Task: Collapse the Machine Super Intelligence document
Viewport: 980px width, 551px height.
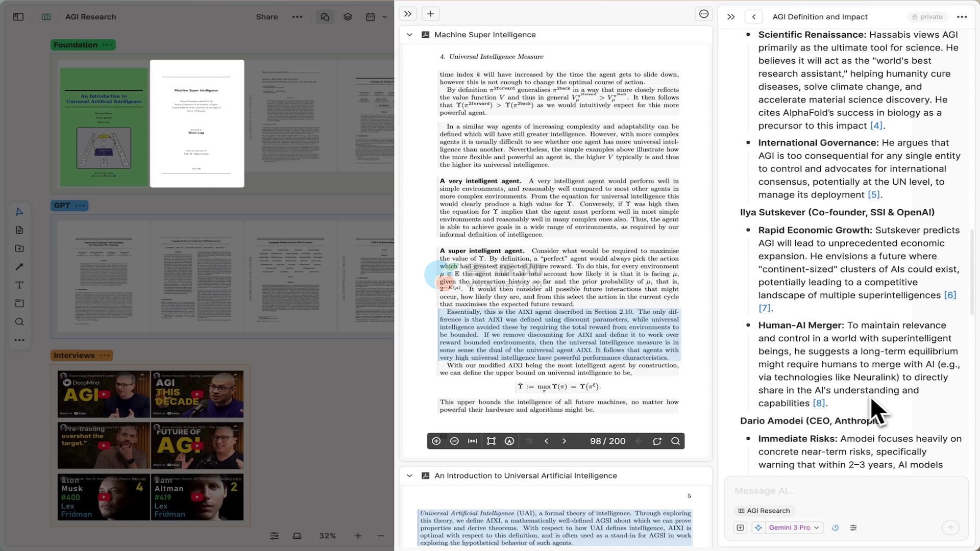Action: pos(409,35)
